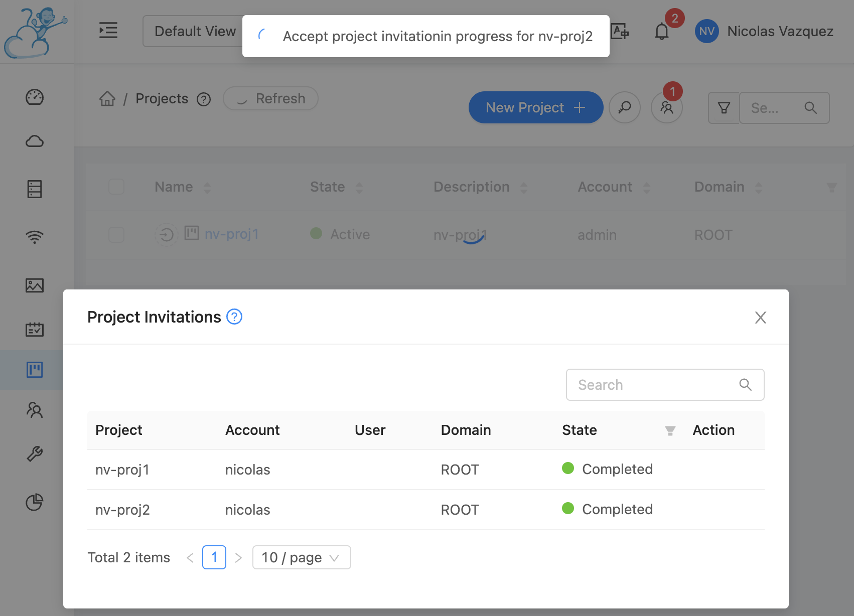The width and height of the screenshot is (854, 616).
Task: Open the Storage sidebar icon
Action: pyautogui.click(x=35, y=189)
